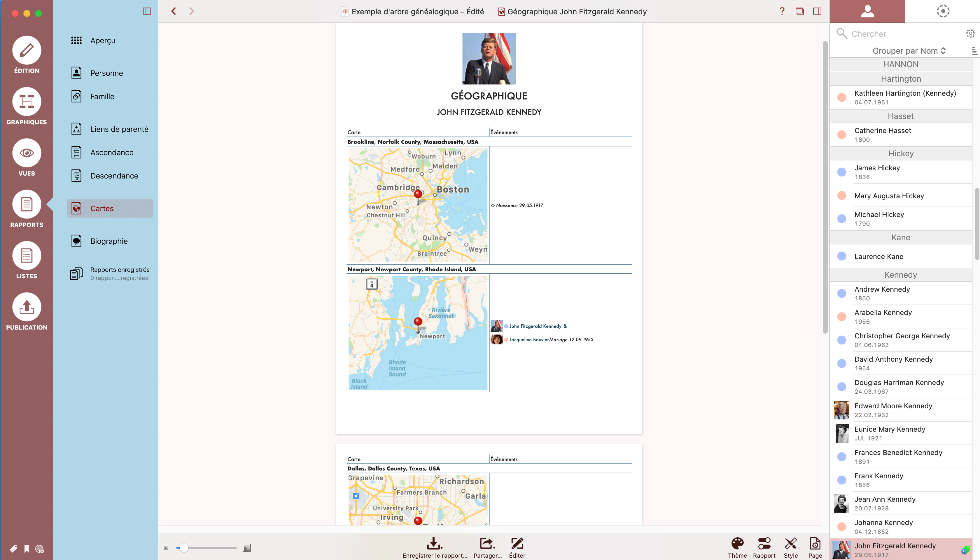980x560 pixels.
Task: Select Catherine Hasset in the list
Action: tap(901, 135)
